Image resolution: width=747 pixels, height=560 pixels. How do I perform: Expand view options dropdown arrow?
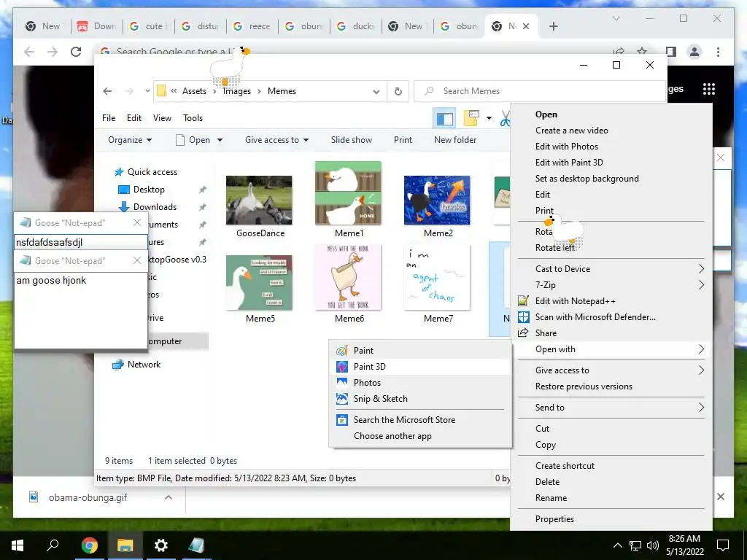coord(489,118)
